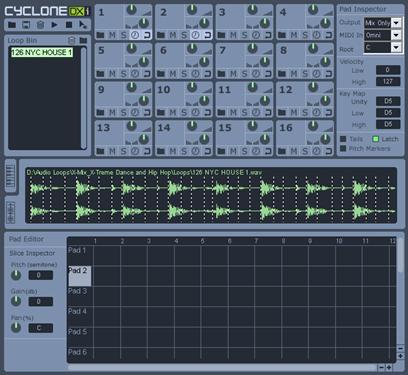The width and height of the screenshot is (408, 375).
Task: Click the Pitch semitone value field
Action: pos(41,275)
